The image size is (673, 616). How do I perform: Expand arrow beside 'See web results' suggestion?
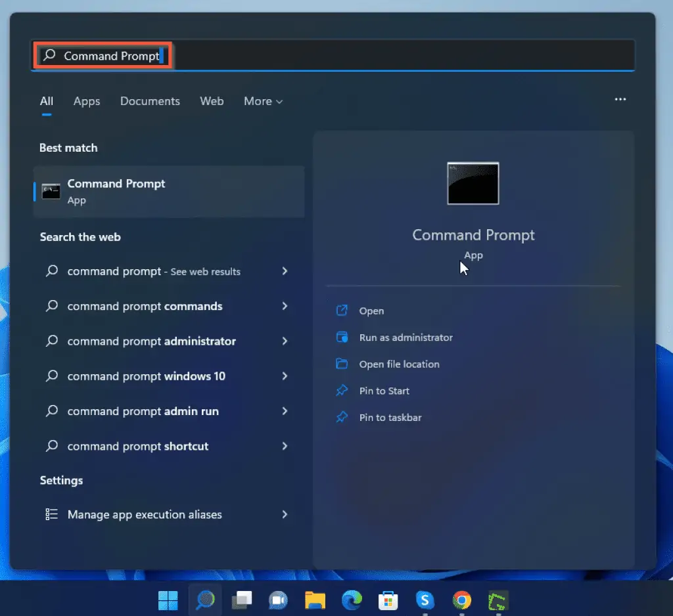click(x=285, y=271)
